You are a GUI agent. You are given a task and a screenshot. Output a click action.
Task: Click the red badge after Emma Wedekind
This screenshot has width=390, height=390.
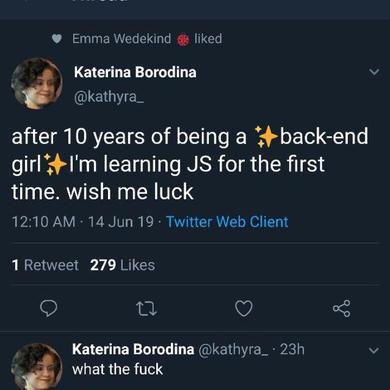[x=183, y=40]
